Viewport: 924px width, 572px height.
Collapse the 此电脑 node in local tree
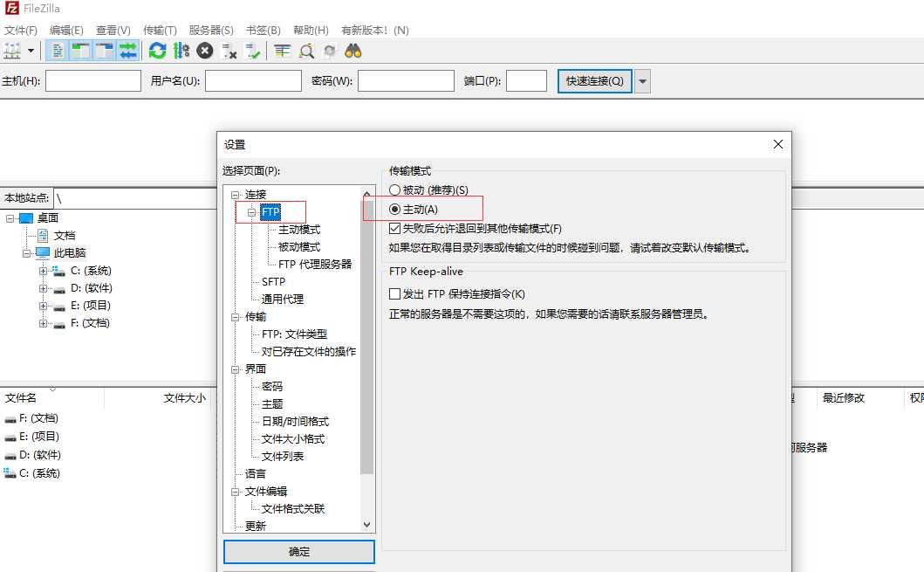point(26,253)
